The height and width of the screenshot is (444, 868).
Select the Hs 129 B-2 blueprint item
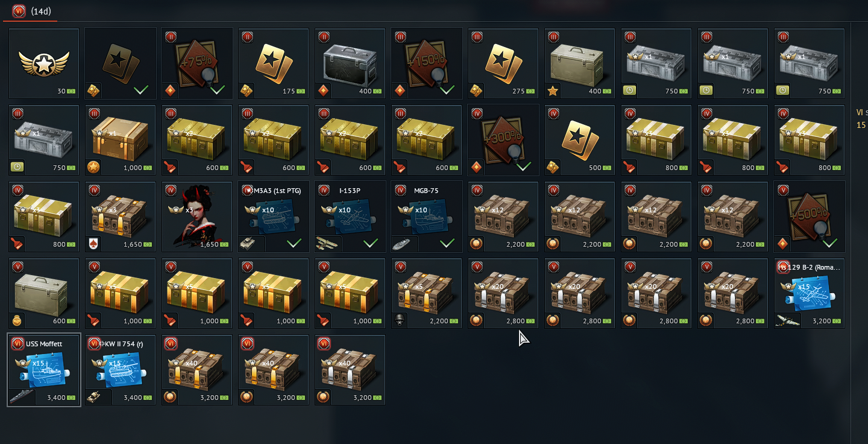point(810,293)
